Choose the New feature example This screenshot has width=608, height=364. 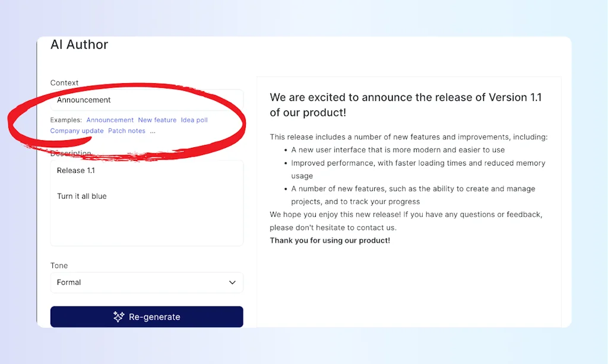tap(157, 120)
